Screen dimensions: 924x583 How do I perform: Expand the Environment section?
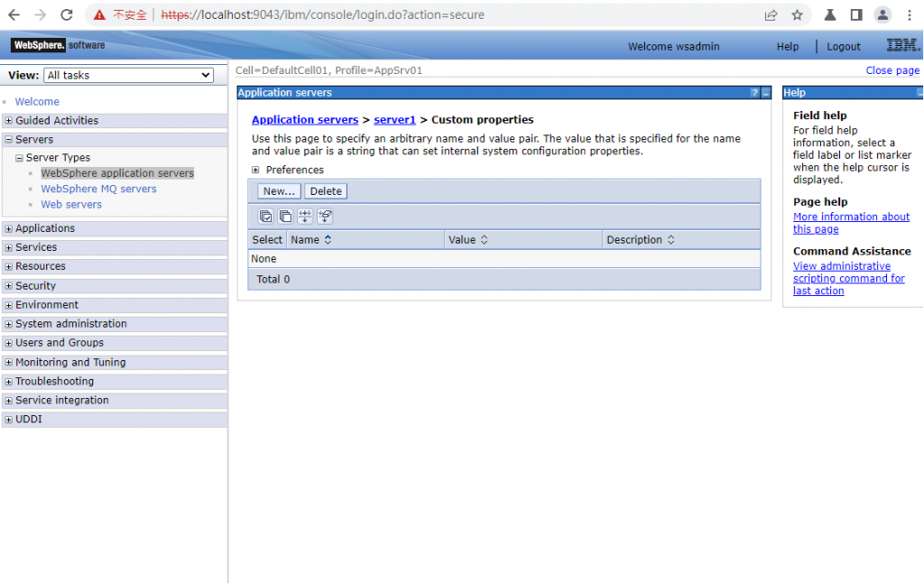point(8,305)
